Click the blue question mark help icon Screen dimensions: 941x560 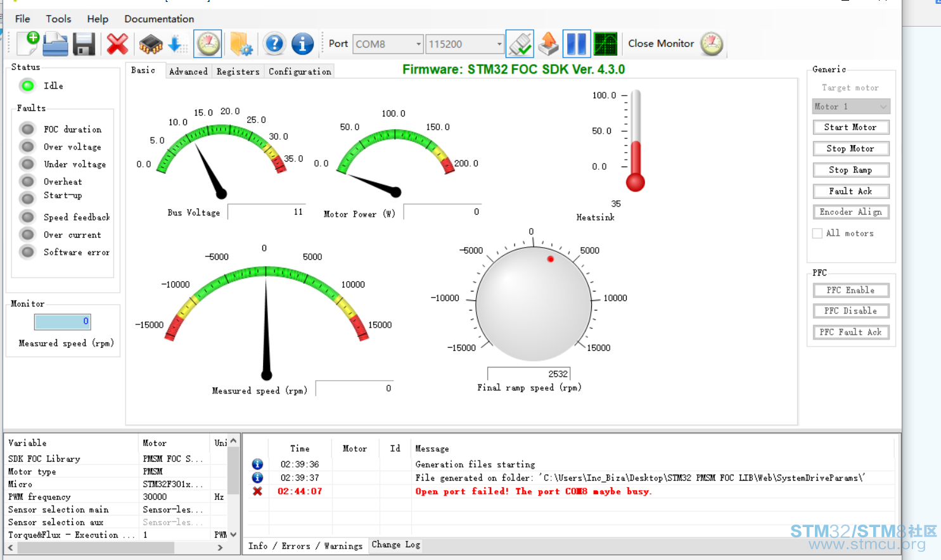[274, 44]
